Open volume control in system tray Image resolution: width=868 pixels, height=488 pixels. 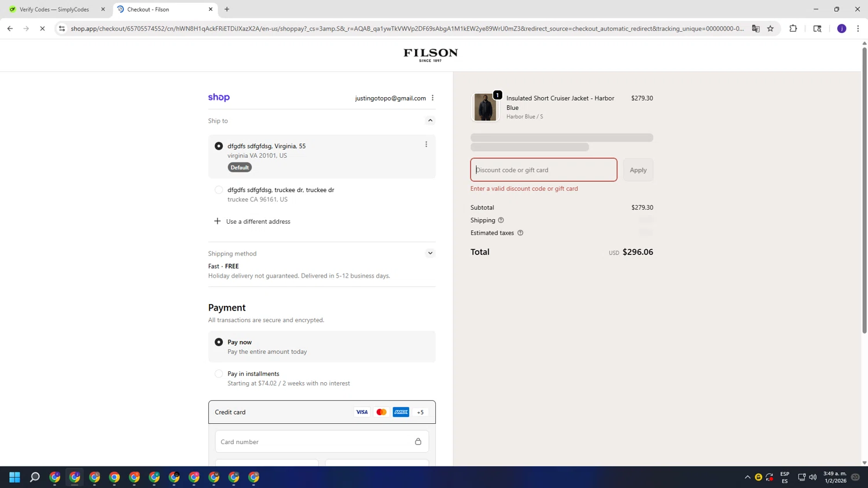(812, 477)
